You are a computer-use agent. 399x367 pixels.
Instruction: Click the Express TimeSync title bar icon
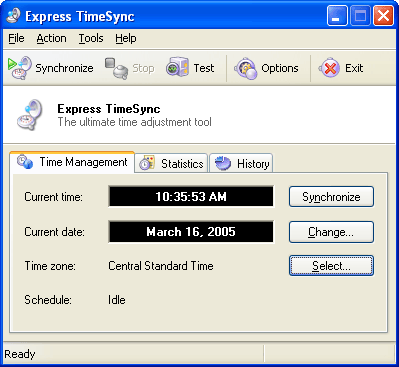pyautogui.click(x=13, y=16)
